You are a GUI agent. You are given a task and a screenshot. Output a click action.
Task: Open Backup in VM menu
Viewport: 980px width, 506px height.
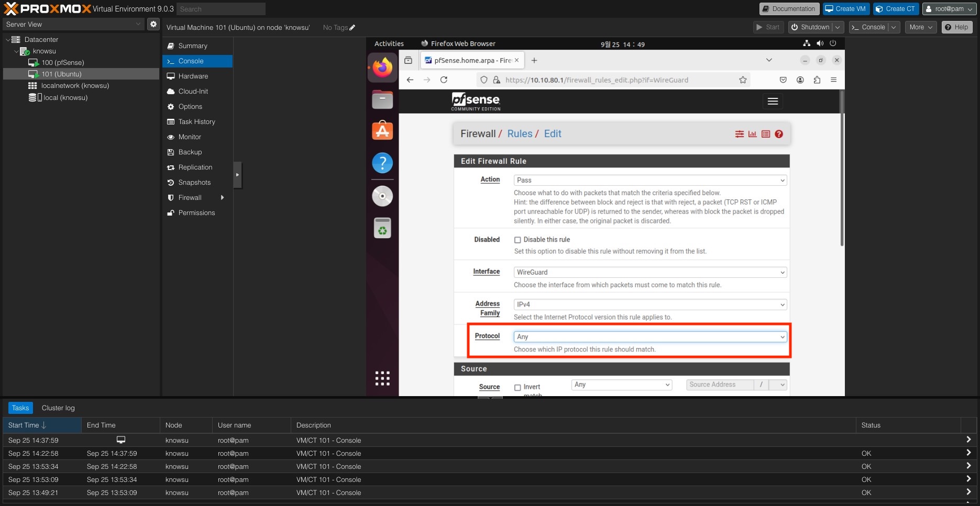point(197,152)
